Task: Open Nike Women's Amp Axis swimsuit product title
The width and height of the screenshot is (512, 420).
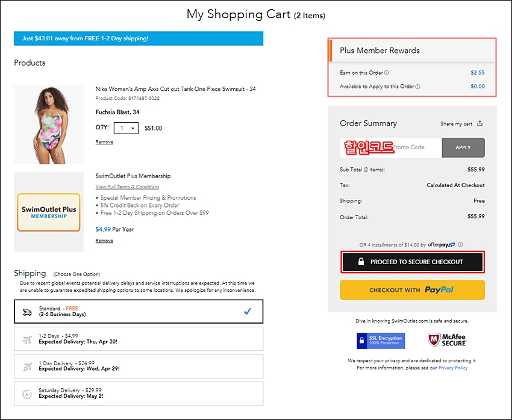Action: point(176,89)
